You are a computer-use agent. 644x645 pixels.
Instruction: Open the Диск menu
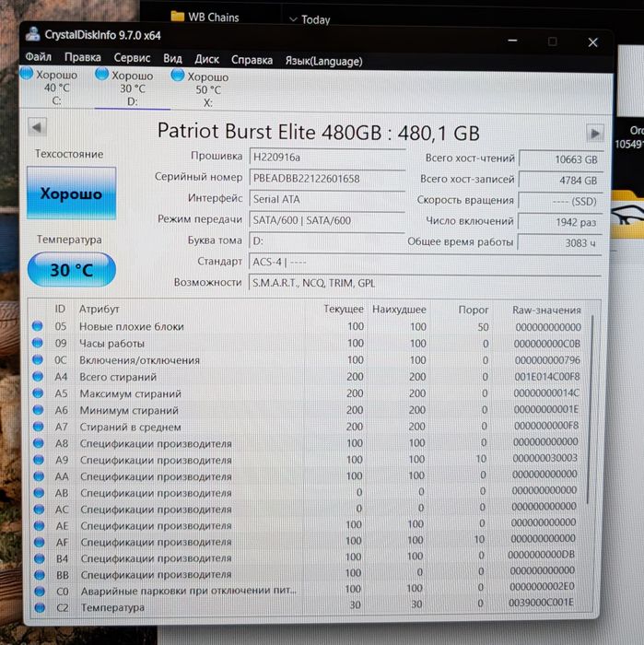click(x=206, y=59)
